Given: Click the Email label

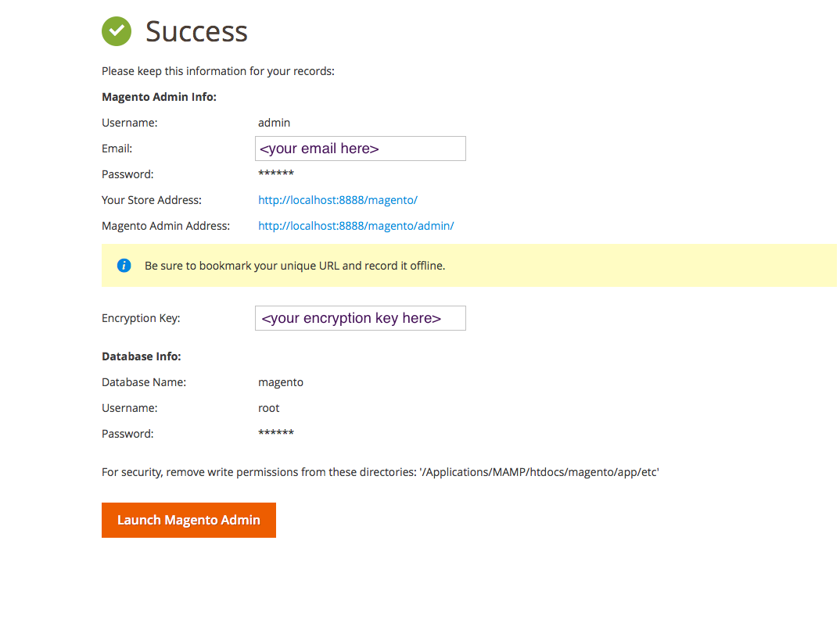Looking at the screenshot, I should 117,149.
